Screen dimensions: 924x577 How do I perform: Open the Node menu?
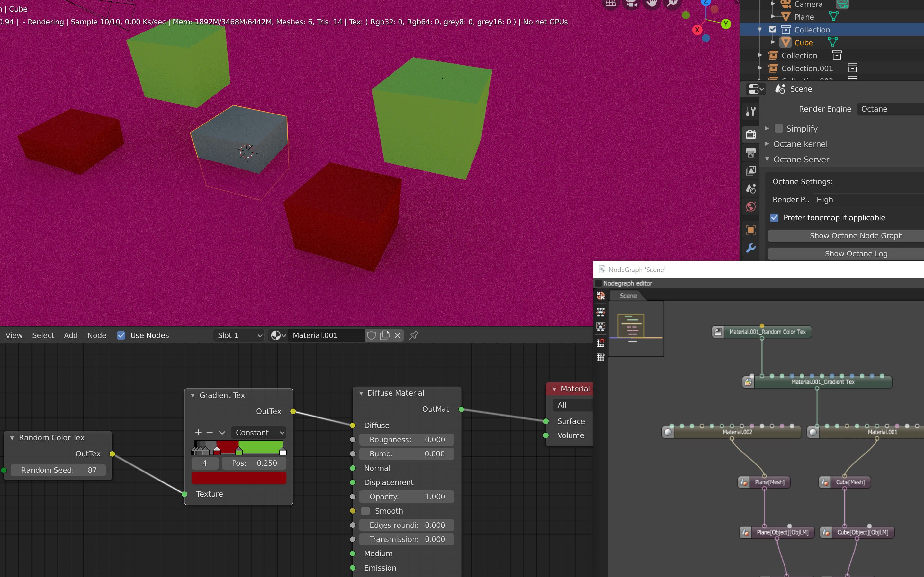coord(96,335)
